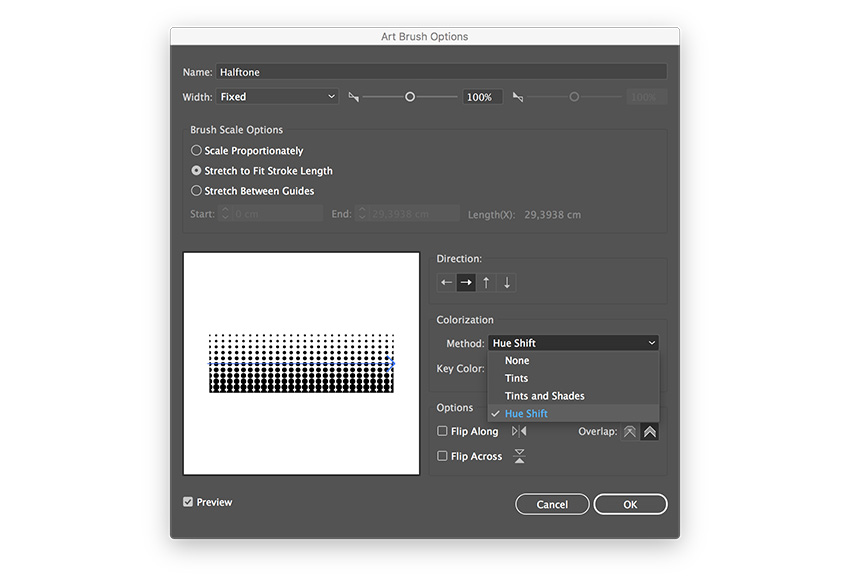Click the Start value stepper
The image size is (850, 579).
225,214
